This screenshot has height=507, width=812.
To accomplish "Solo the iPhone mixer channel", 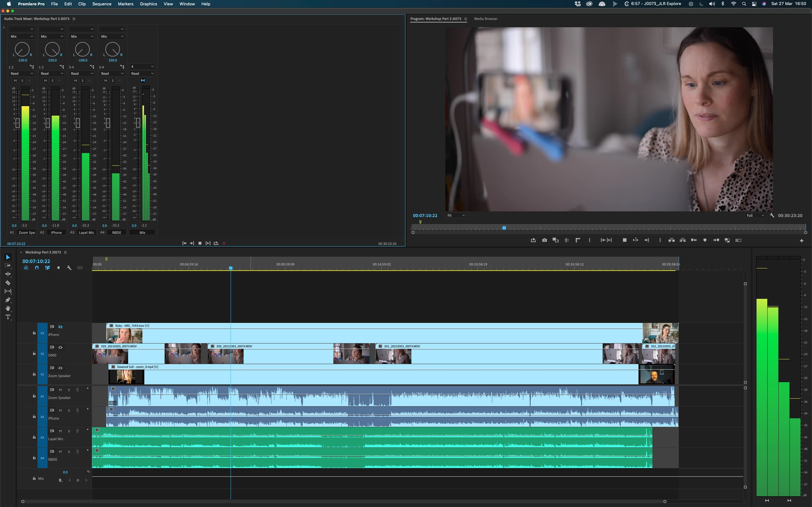I will point(52,80).
